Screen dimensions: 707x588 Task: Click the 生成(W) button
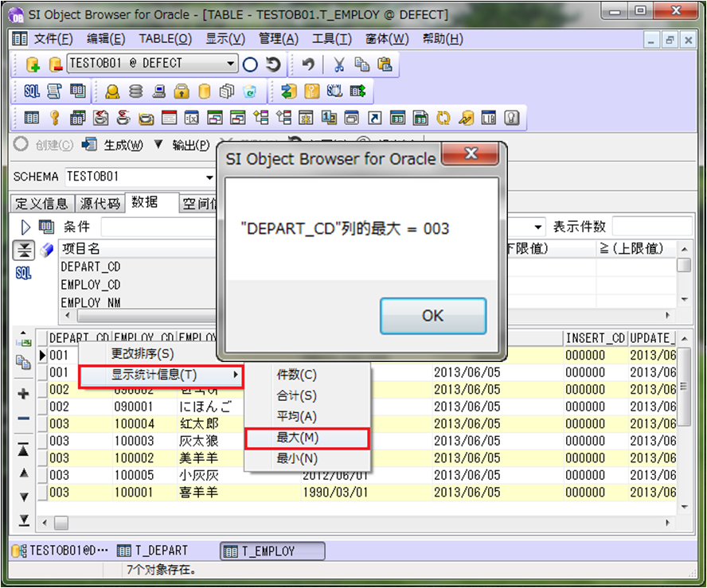[x=115, y=145]
